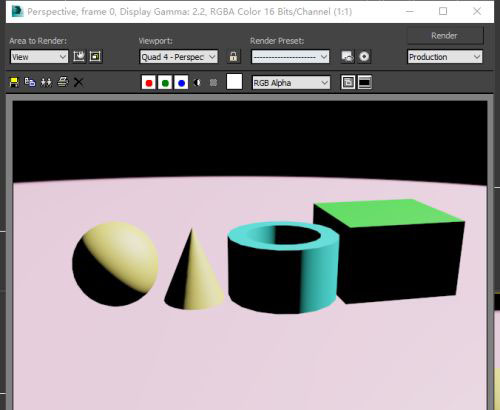
Task: Expand the Viewport Quad 4 - Perspective dropdown
Action: [x=179, y=57]
